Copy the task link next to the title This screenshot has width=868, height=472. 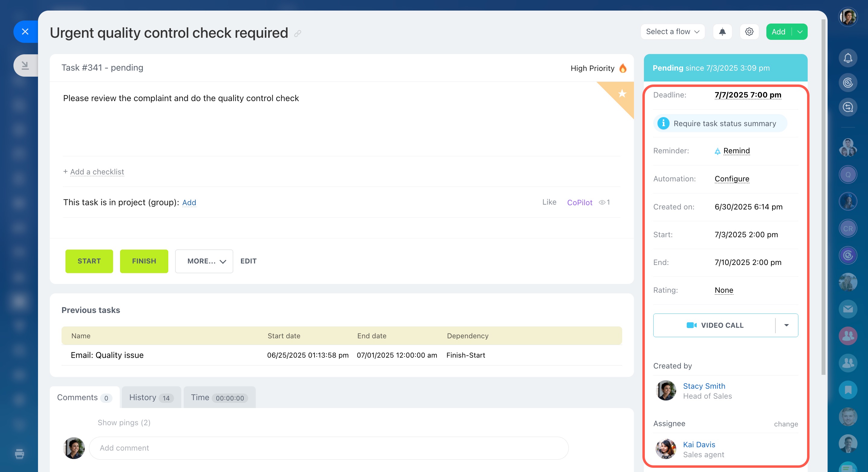click(298, 33)
